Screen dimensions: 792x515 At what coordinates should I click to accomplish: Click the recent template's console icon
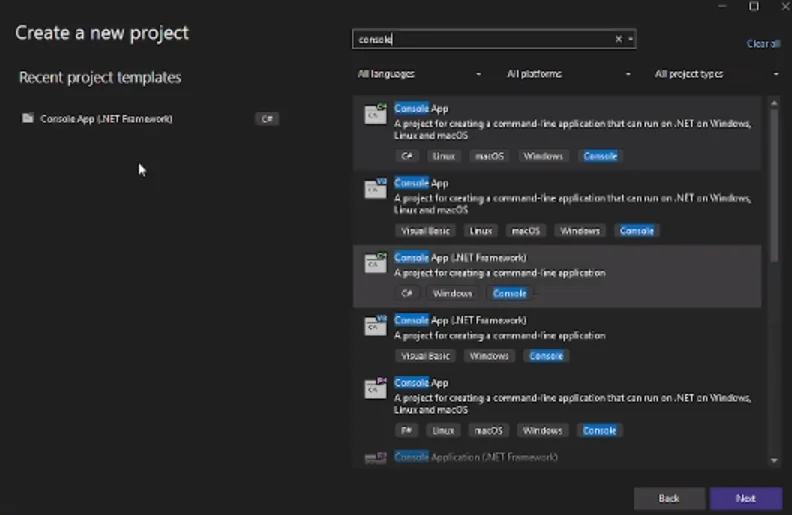[x=28, y=118]
